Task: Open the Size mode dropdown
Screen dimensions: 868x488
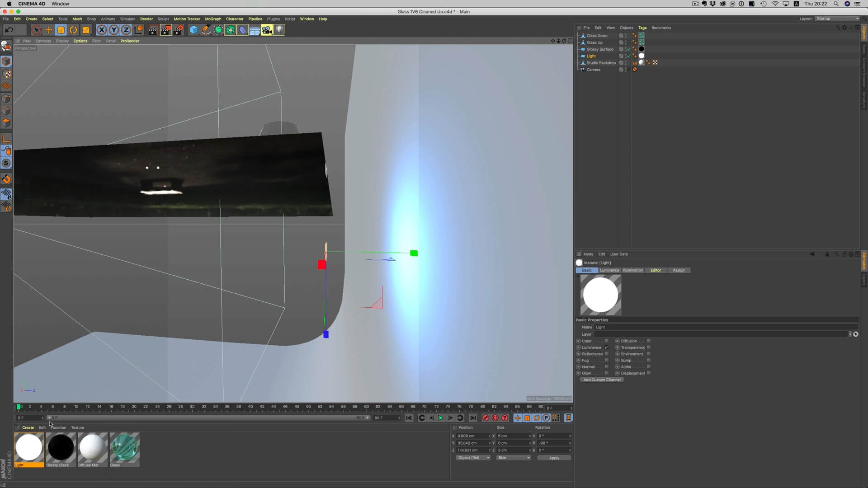Action: pos(514,458)
